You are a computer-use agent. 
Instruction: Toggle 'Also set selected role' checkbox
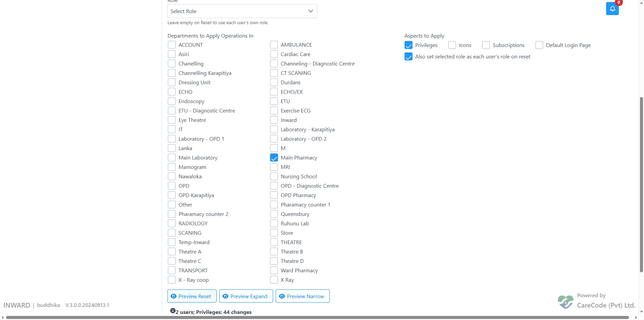click(408, 56)
